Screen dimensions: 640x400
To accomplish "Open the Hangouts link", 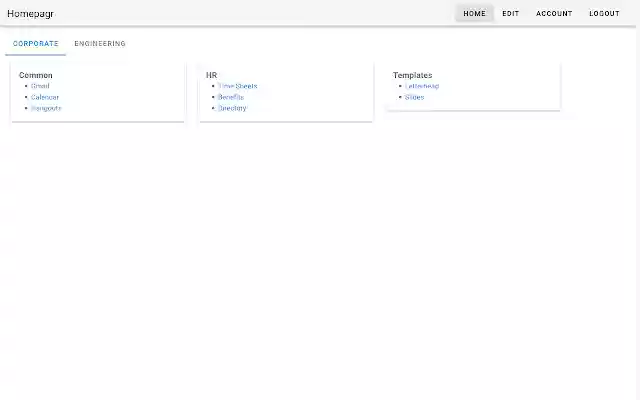I will click(46, 108).
